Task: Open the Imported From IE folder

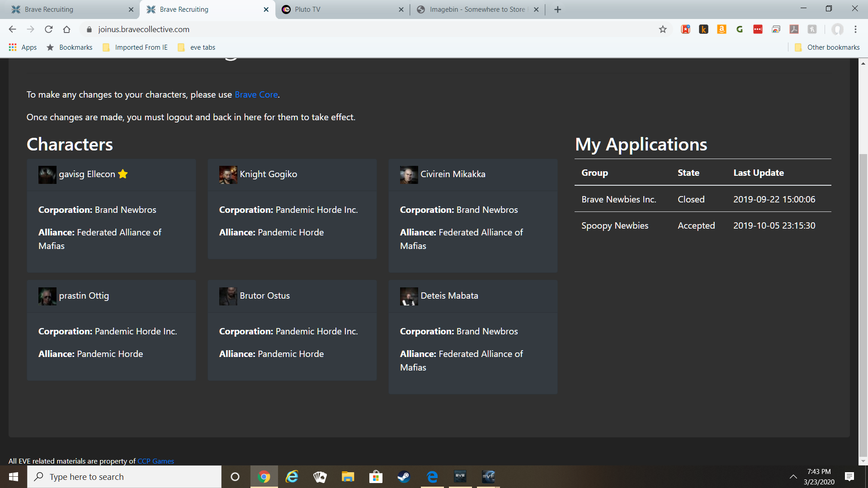Action: click(x=135, y=47)
